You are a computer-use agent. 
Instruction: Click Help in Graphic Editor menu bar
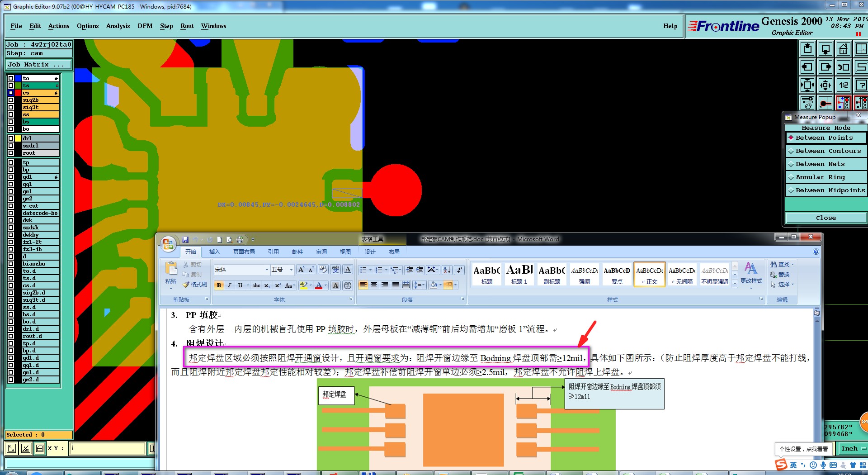point(670,26)
